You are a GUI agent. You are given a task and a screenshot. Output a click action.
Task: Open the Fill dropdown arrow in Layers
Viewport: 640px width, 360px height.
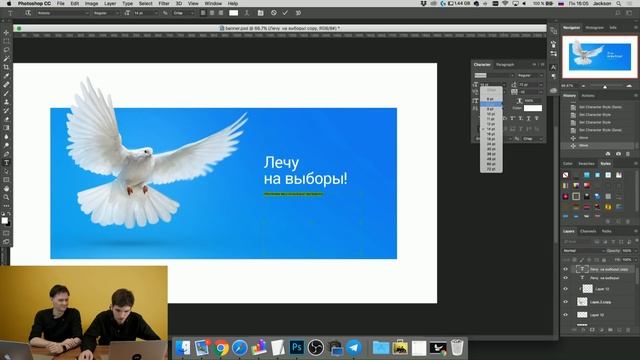(x=635, y=260)
